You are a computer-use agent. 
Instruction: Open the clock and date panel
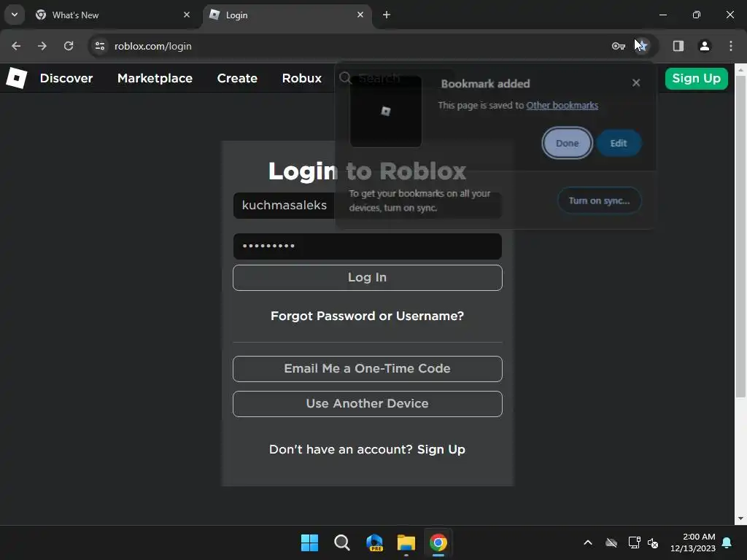[693, 542]
